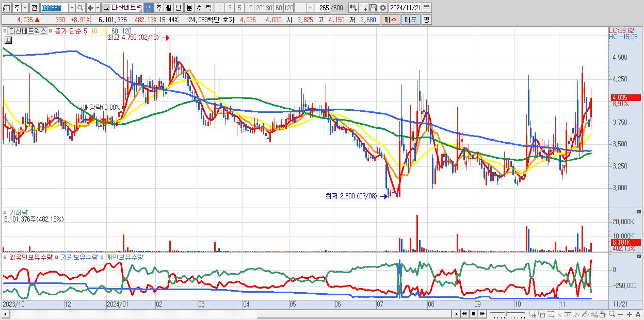Click the magnifier zoom icon at bottom right

(612, 314)
